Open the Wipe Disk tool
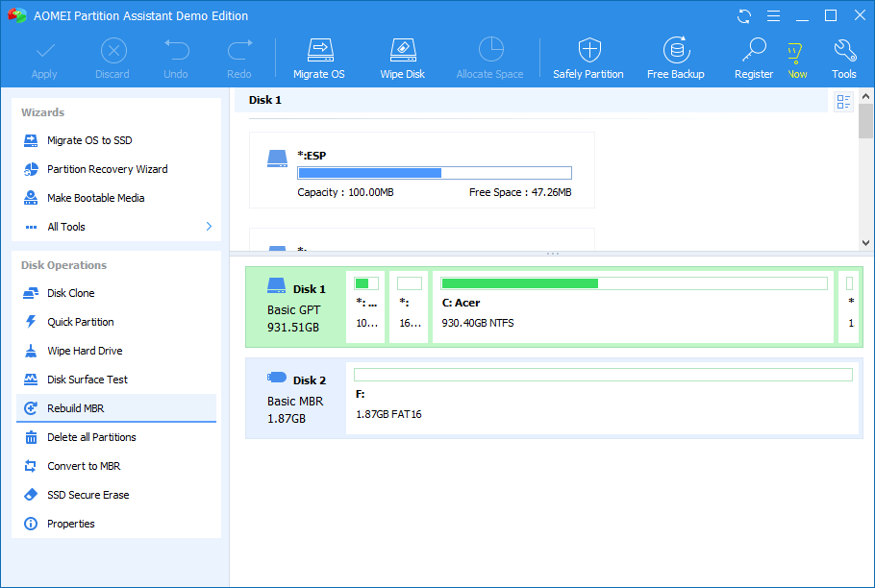 click(x=403, y=59)
